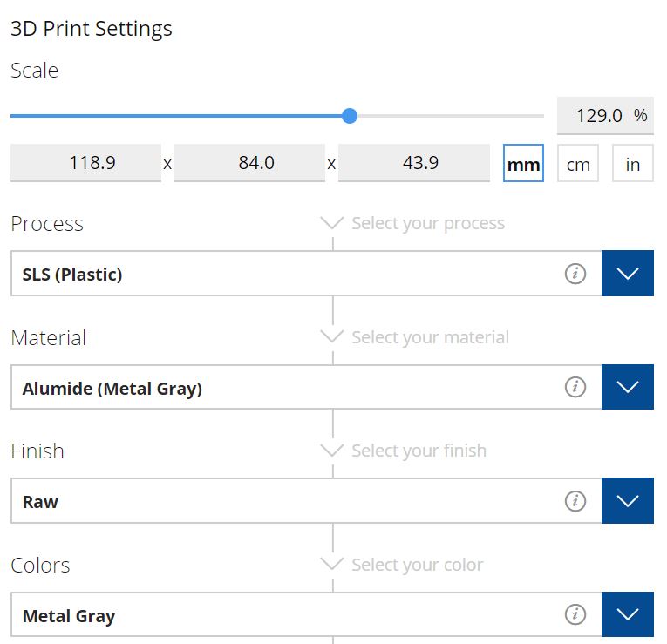Open info icon for Metal Gray color
Screen dimensions: 667x644
[x=575, y=614]
